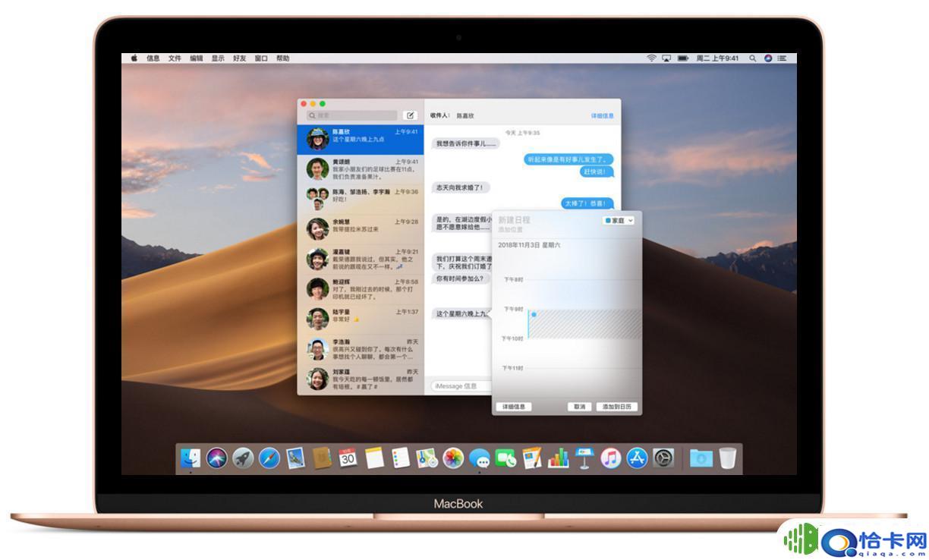
Task: Select conversation with 李浩瀚
Action: (360, 349)
